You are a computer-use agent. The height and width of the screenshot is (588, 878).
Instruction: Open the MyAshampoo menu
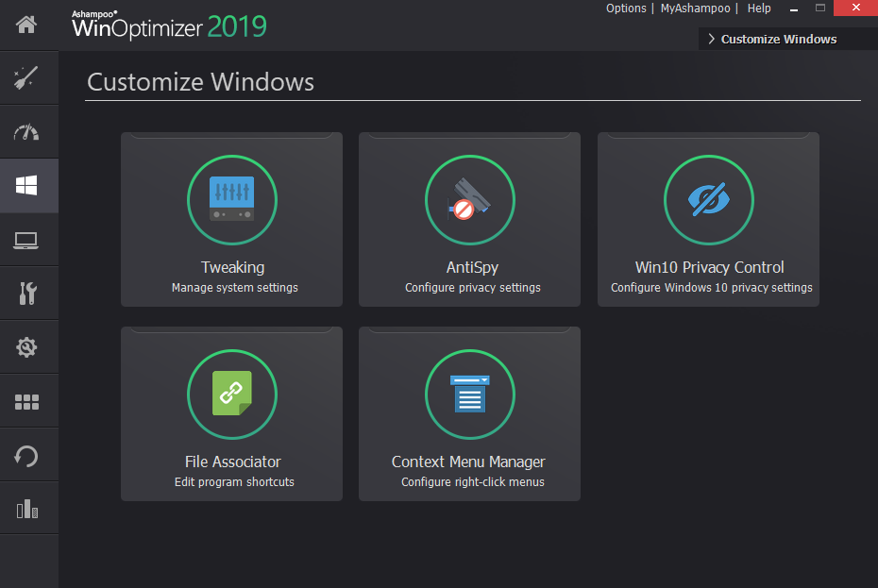[696, 8]
